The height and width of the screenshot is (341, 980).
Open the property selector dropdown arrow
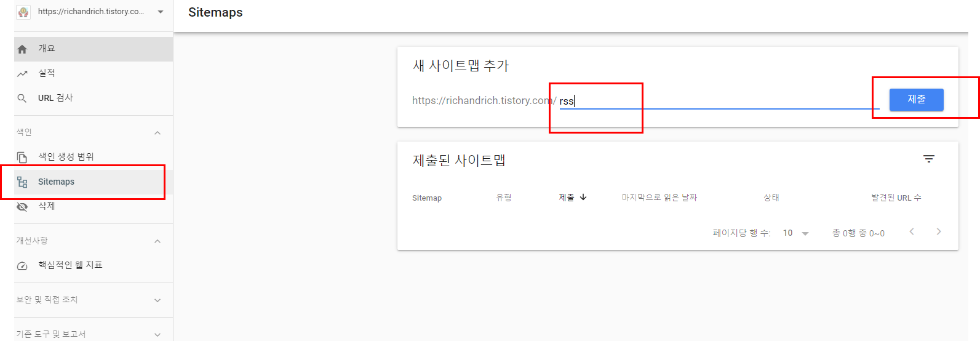click(x=161, y=12)
